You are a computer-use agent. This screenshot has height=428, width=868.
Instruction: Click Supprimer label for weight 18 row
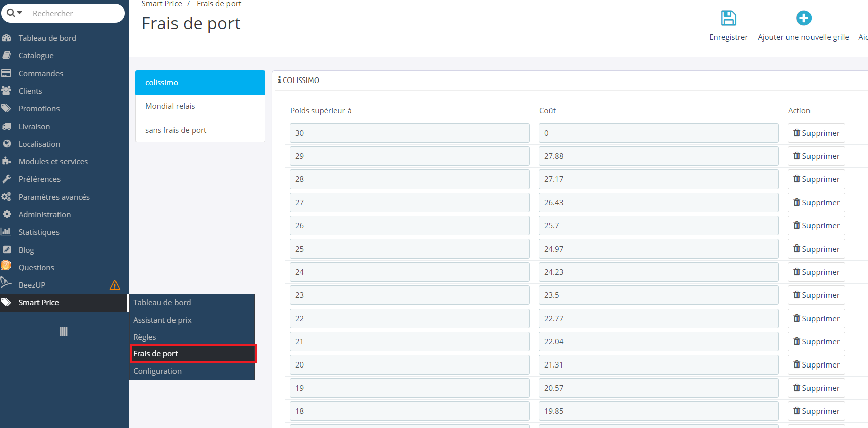click(x=821, y=411)
